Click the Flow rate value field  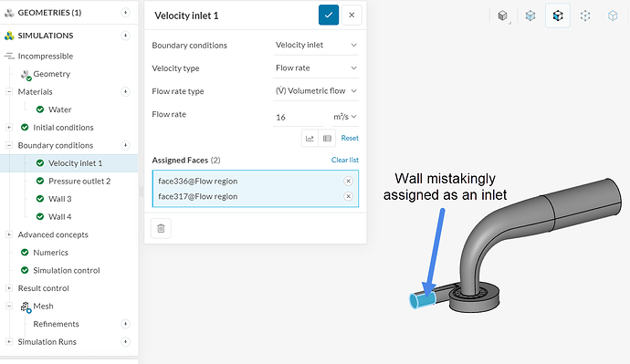[298, 117]
